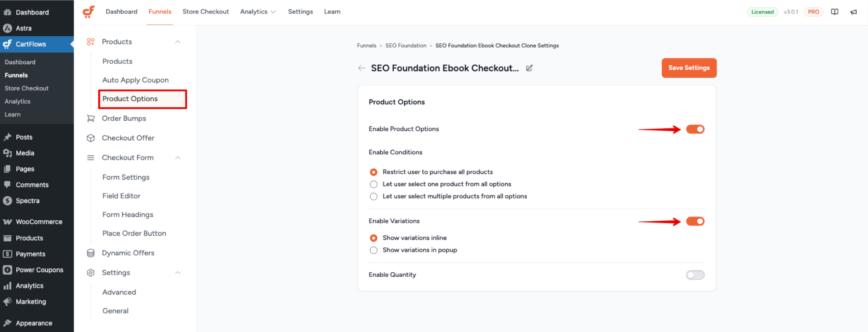This screenshot has height=332, width=868.
Task: Disable the Enable Product Options toggle
Action: pos(695,129)
